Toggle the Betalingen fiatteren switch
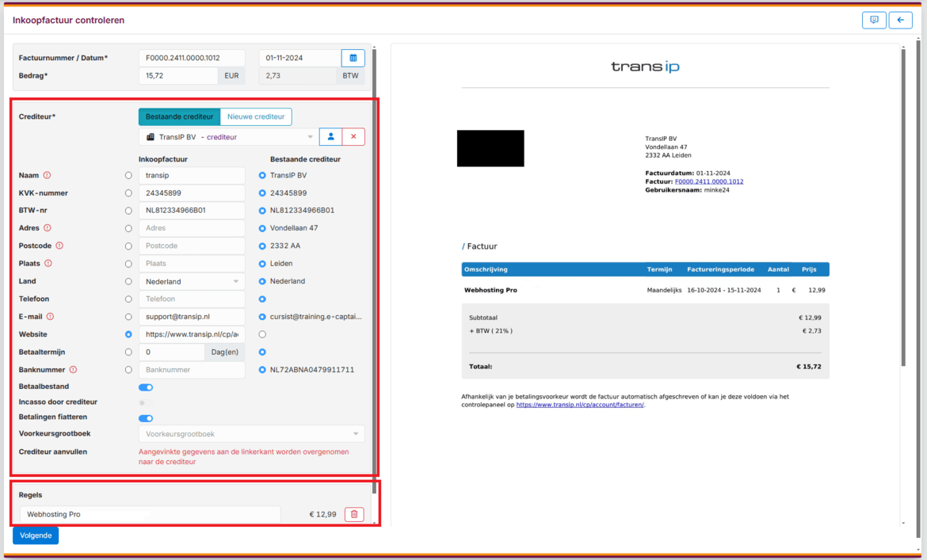This screenshot has height=560, width=927. (146, 418)
